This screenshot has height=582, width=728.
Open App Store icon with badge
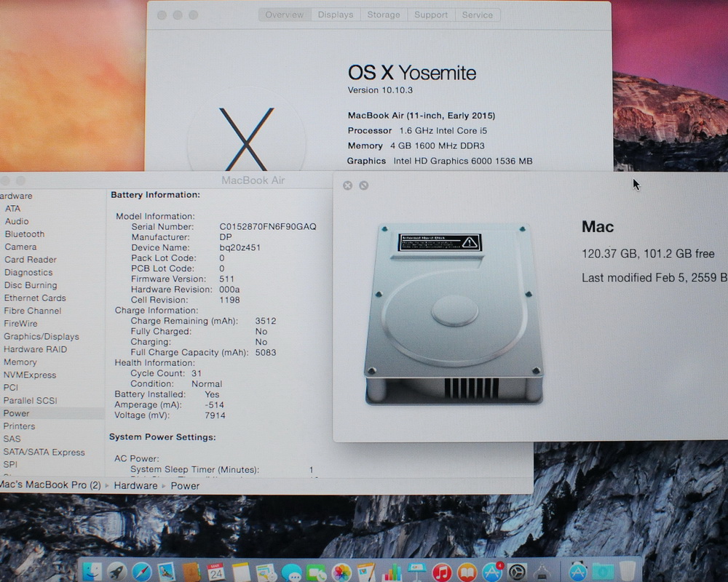point(492,573)
